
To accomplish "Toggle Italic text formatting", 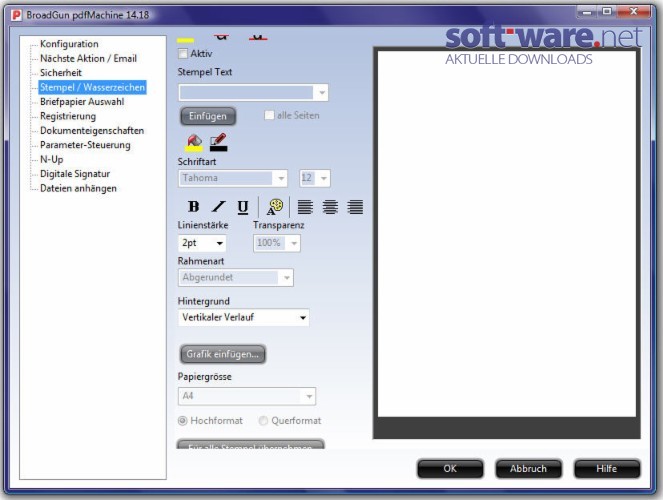I will [218, 207].
